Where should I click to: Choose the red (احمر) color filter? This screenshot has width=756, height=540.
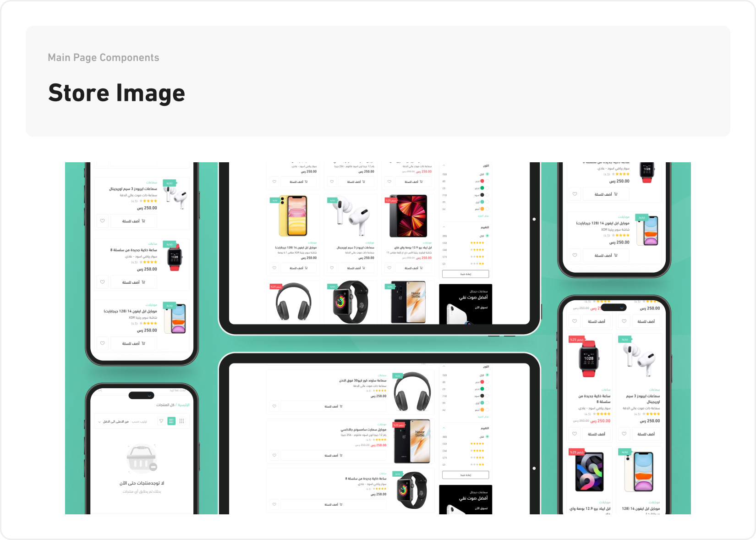point(487,181)
